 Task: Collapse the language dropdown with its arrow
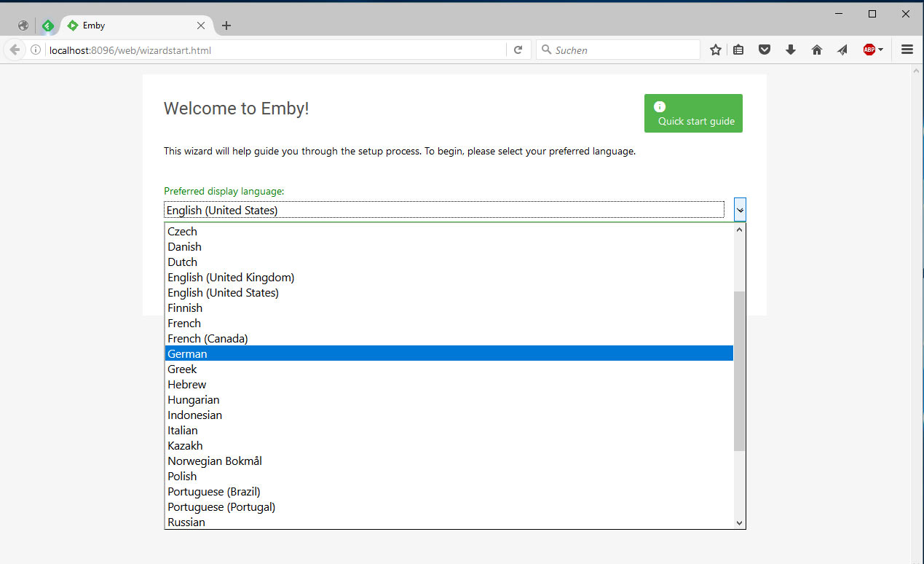pyautogui.click(x=740, y=210)
